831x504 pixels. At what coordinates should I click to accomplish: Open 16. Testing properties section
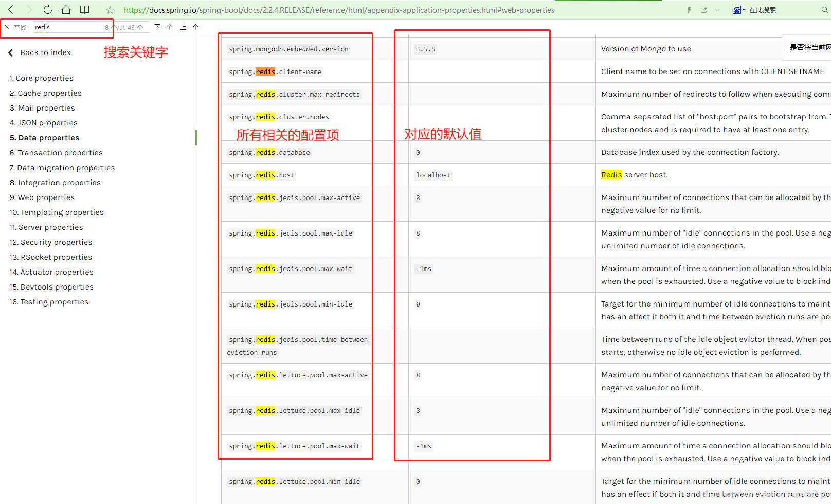tap(49, 302)
